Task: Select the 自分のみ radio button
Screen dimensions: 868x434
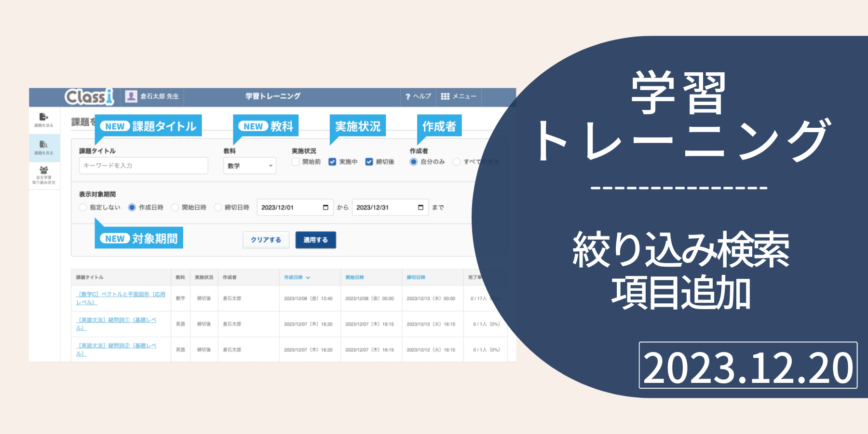Action: (x=413, y=162)
